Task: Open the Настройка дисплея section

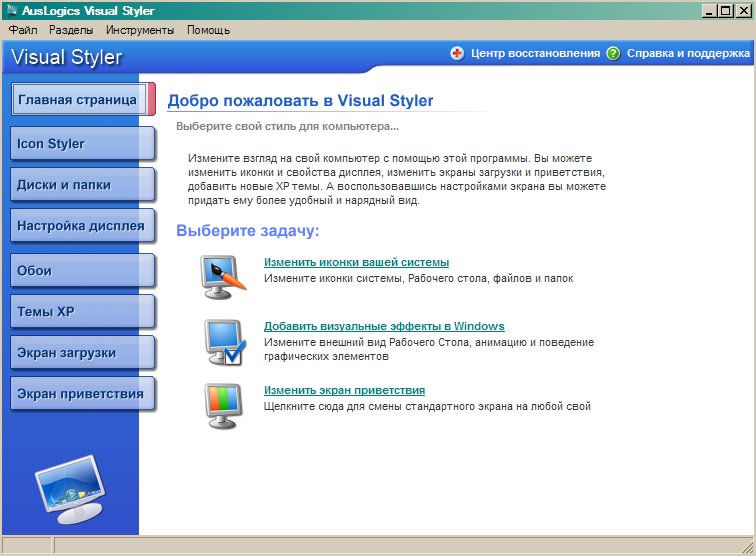Action: (82, 226)
